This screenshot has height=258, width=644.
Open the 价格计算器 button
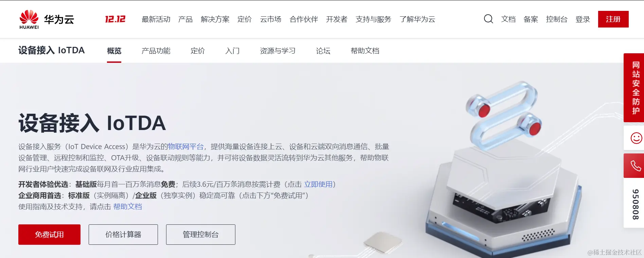coord(123,235)
